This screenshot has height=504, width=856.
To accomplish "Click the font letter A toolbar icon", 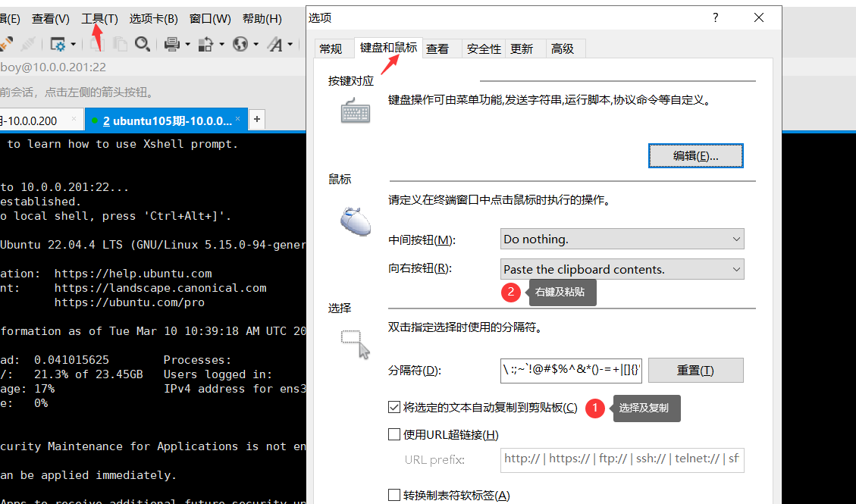I will point(275,44).
